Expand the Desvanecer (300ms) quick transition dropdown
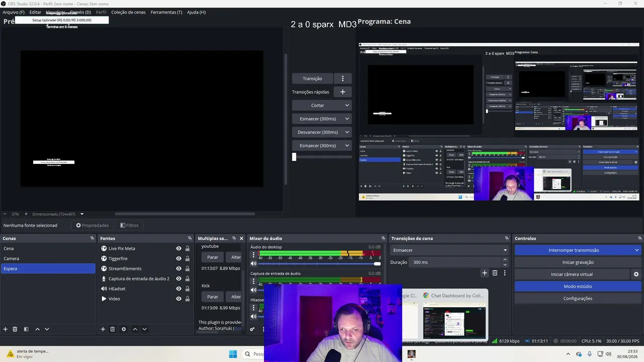The height and width of the screenshot is (362, 644). point(347,132)
